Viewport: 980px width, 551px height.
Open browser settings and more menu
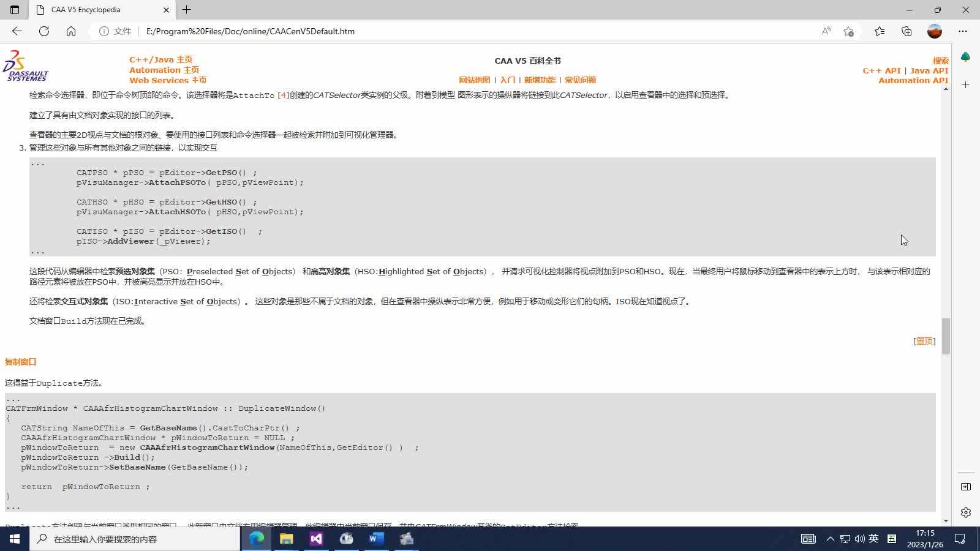click(x=963, y=31)
